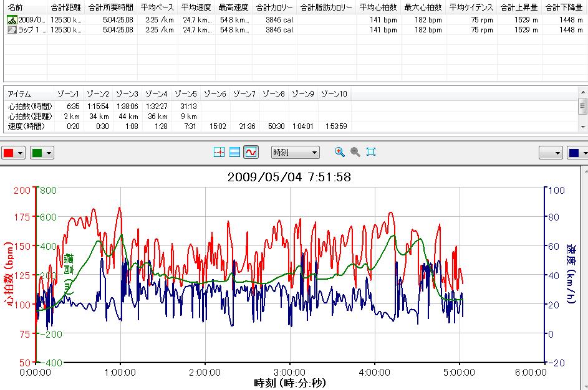
Task: Click the zone table scrollbar thumb
Action: 583,106
